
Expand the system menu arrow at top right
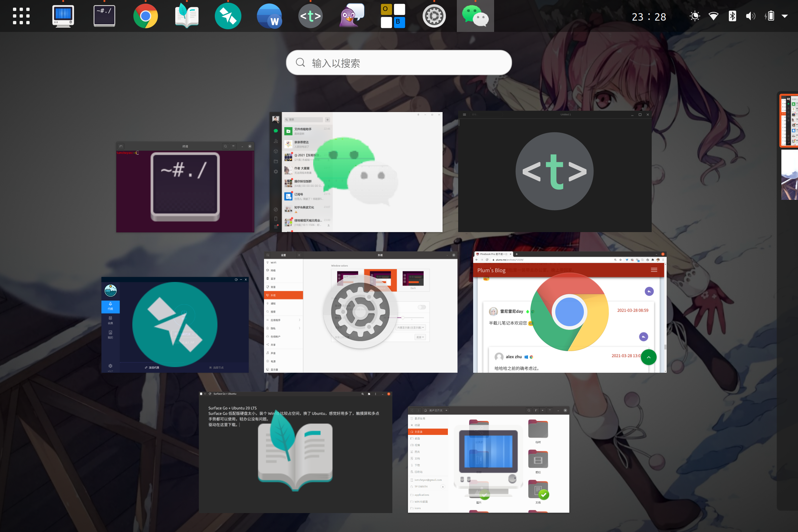(785, 16)
